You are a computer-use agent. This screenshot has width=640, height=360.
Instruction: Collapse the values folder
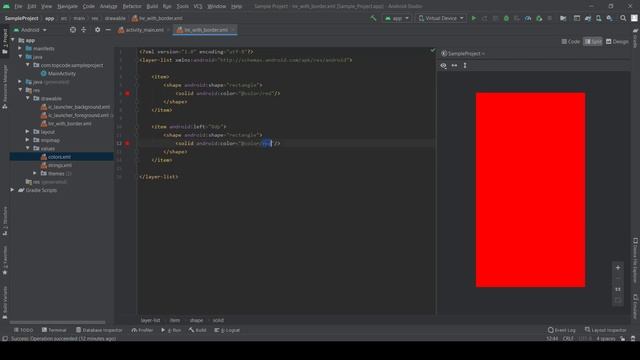coord(28,148)
